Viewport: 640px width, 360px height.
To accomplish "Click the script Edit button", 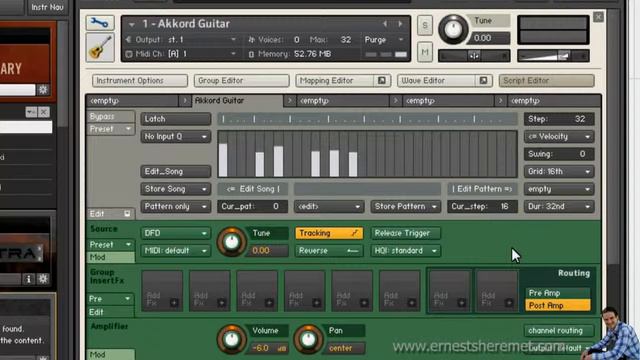I will pyautogui.click(x=110, y=214).
